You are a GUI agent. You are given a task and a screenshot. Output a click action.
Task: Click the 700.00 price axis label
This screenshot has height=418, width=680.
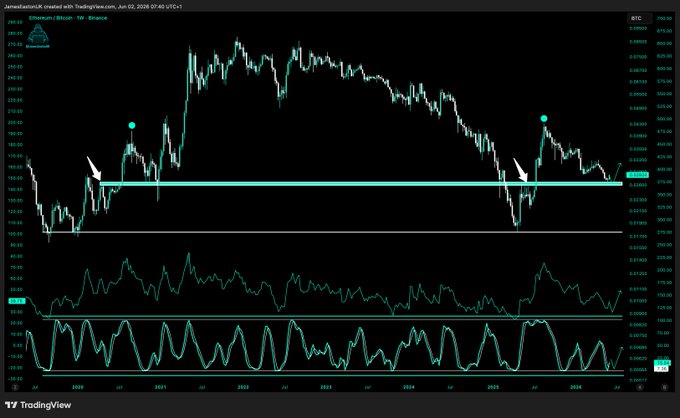[x=664, y=19]
